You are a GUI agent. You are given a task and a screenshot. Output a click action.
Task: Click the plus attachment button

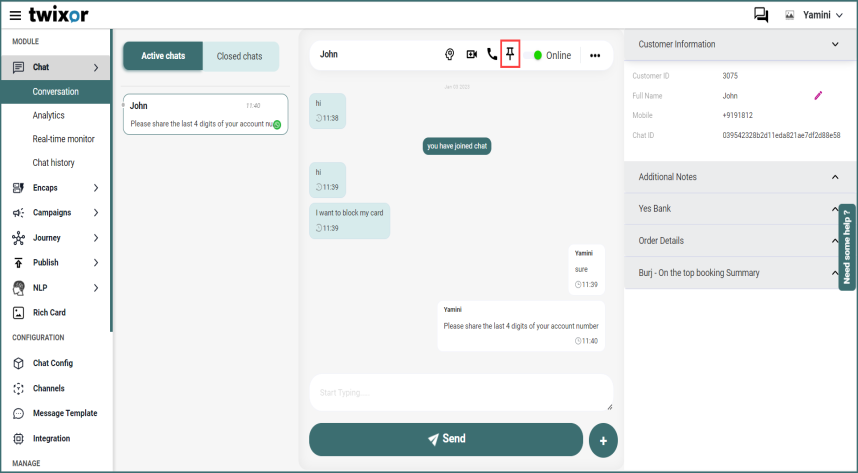603,439
